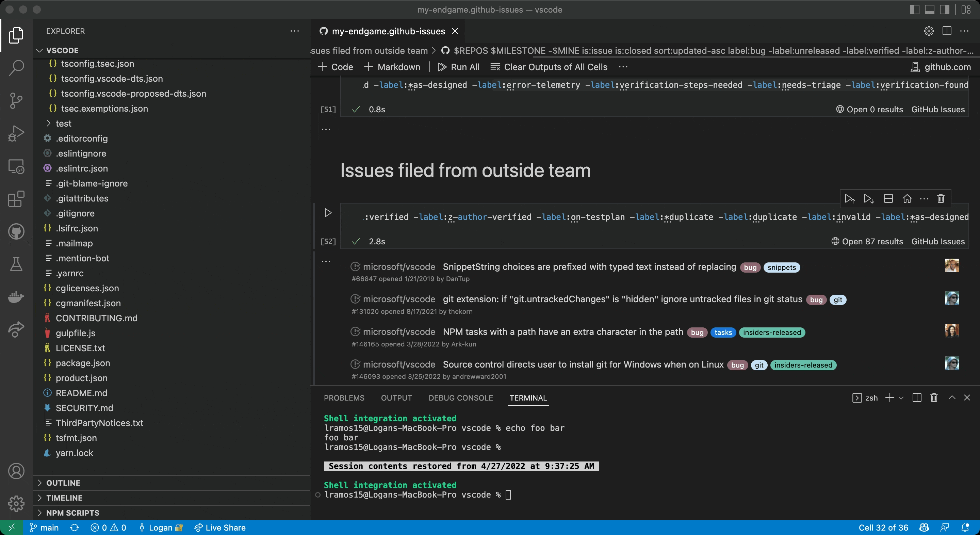Open 87 results link
The height and width of the screenshot is (535, 980).
point(867,241)
